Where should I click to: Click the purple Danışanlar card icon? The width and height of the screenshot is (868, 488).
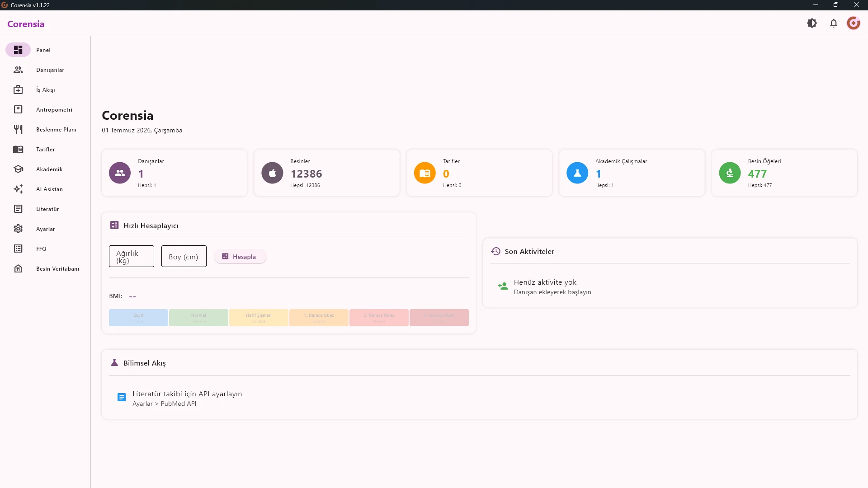point(120,173)
